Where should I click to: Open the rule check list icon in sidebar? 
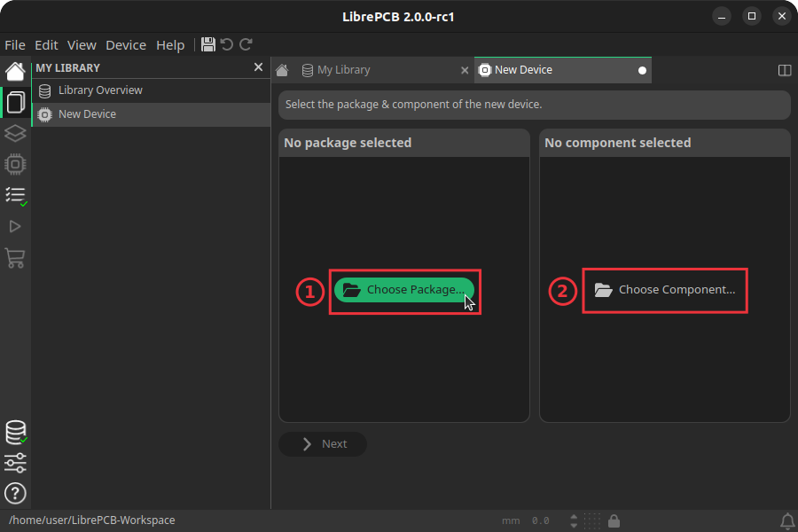coord(14,195)
